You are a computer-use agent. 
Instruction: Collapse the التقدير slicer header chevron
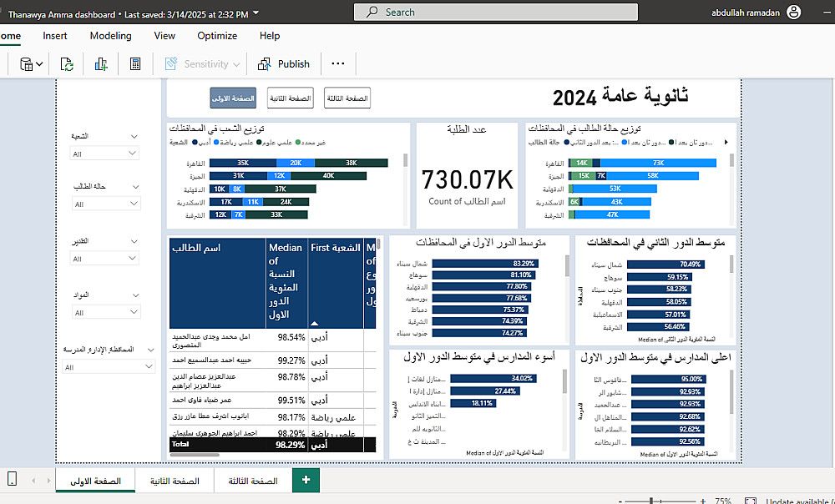tap(134, 242)
